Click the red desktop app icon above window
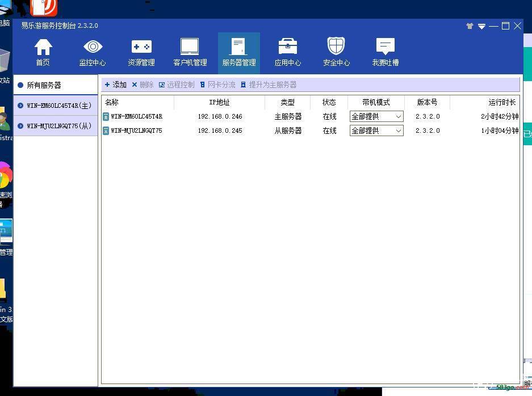The height and width of the screenshot is (396, 532). (44, 7)
